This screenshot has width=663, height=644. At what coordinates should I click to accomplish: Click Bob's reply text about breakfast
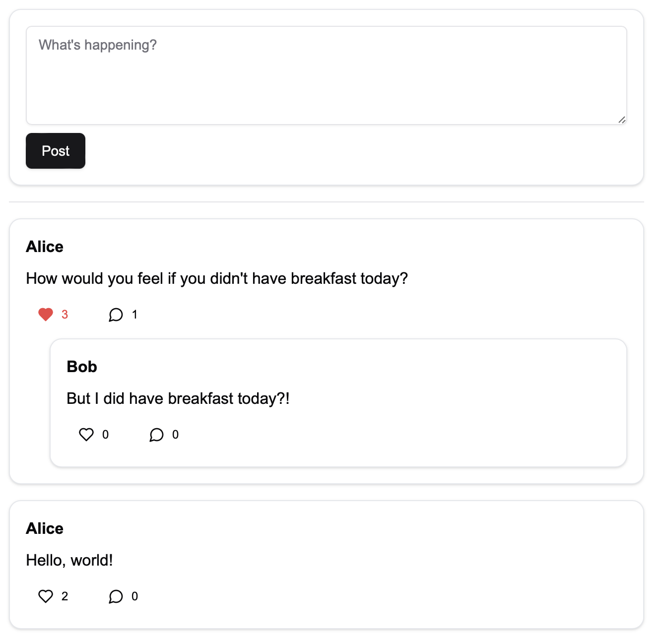point(178,398)
